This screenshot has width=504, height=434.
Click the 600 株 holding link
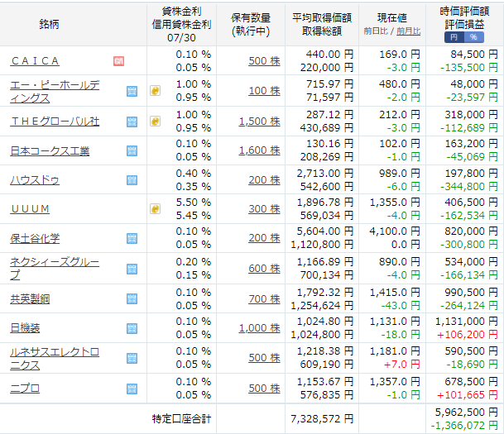click(x=264, y=269)
